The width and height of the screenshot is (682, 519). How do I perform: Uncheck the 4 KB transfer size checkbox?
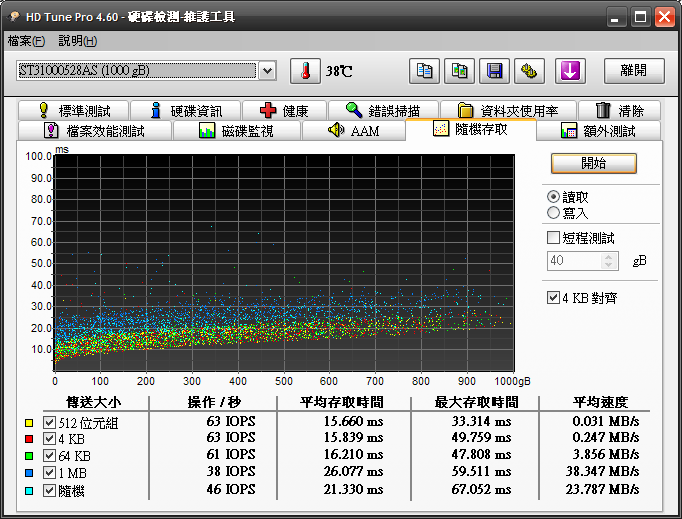(49, 439)
